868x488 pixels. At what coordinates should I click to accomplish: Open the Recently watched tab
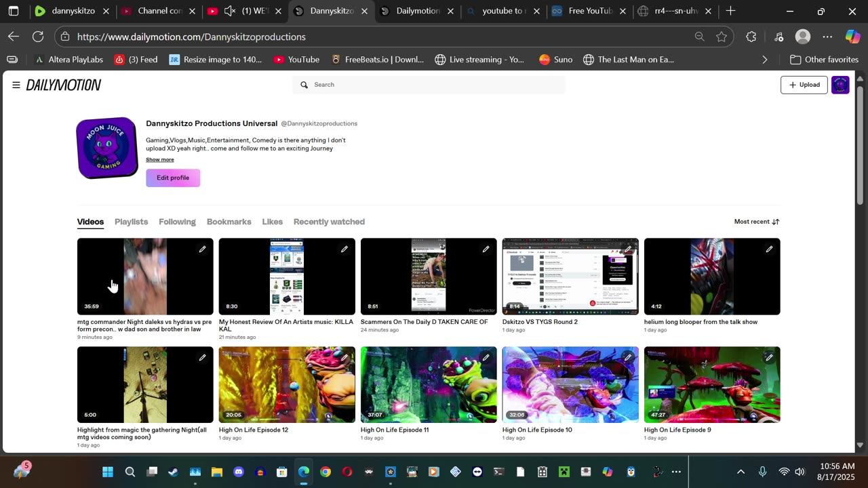[x=329, y=222]
